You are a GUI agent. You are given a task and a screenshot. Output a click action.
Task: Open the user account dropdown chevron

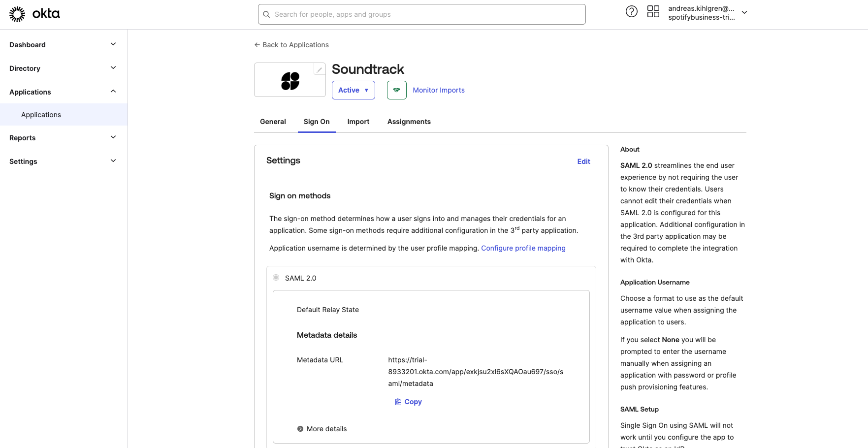coord(744,13)
